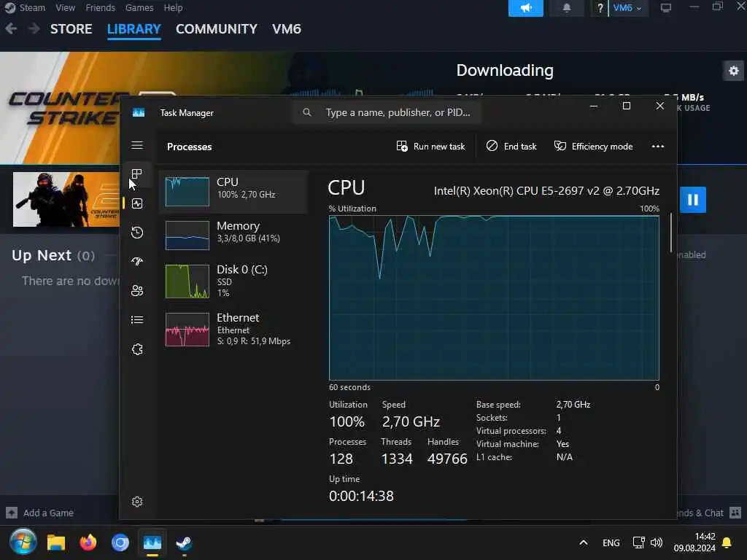Click Steam forward navigation arrow
Viewport: 747px width, 560px height.
34,28
